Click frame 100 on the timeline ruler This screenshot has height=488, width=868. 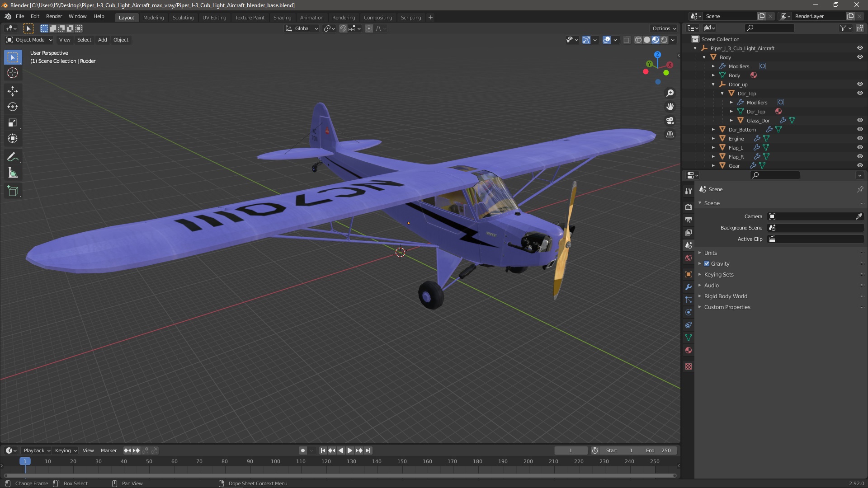pyautogui.click(x=275, y=461)
